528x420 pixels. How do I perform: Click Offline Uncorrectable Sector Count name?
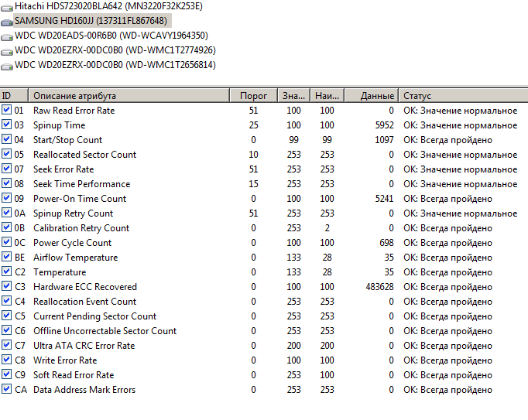pos(105,331)
